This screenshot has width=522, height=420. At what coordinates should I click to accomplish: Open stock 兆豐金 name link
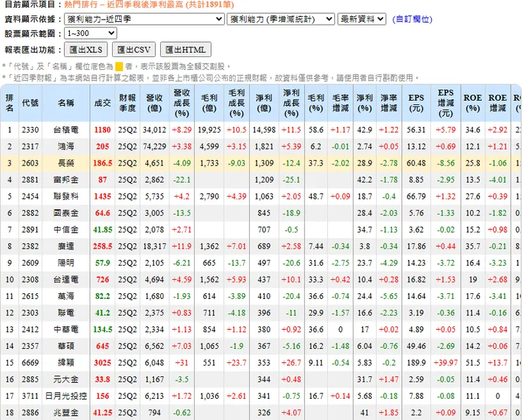click(66, 412)
